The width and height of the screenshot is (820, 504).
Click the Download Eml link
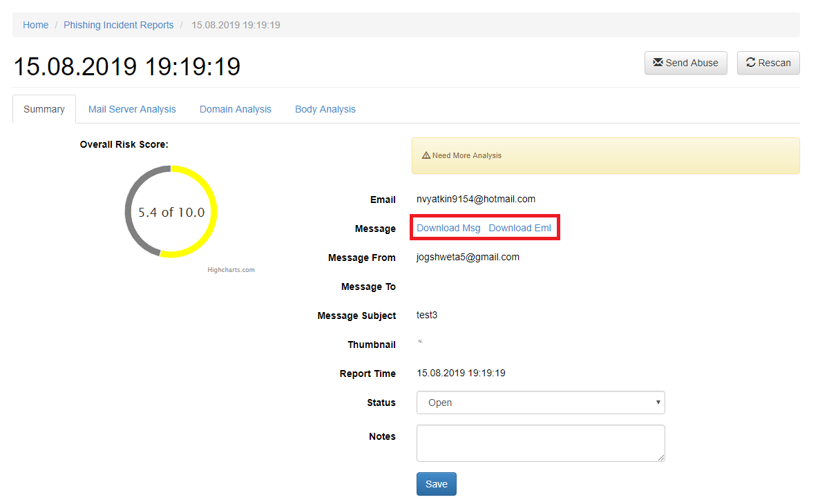(519, 228)
